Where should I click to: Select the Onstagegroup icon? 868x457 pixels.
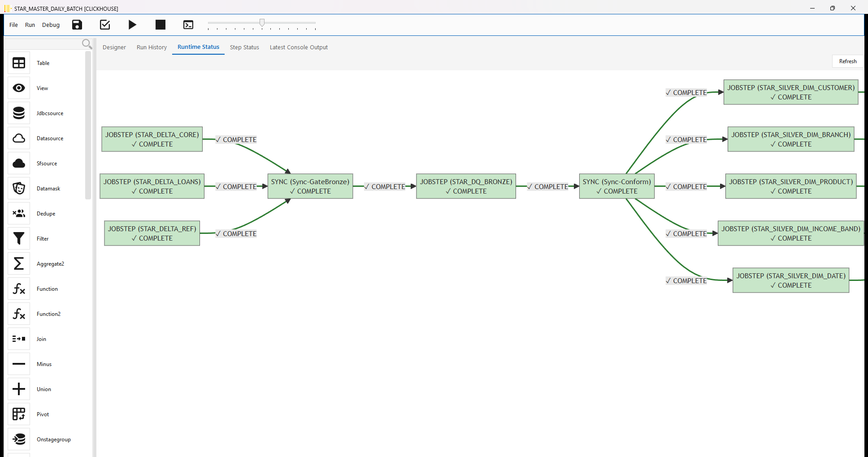click(19, 440)
